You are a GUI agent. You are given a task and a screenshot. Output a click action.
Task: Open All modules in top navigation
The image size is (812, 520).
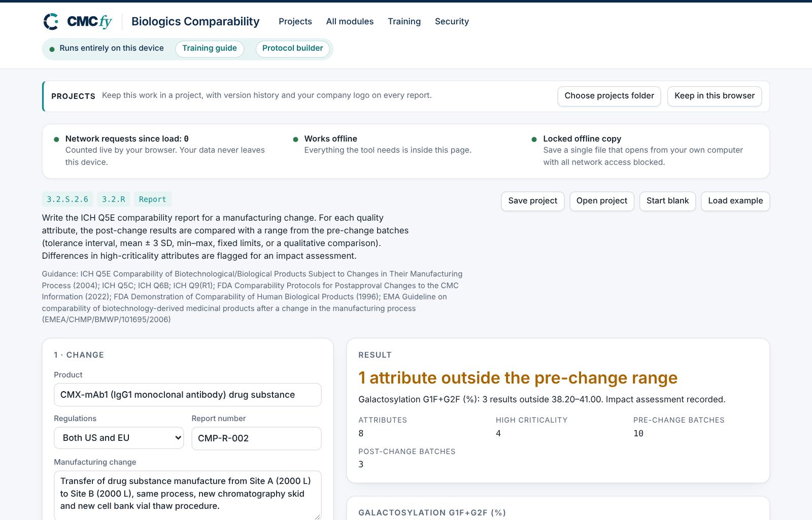pos(350,21)
